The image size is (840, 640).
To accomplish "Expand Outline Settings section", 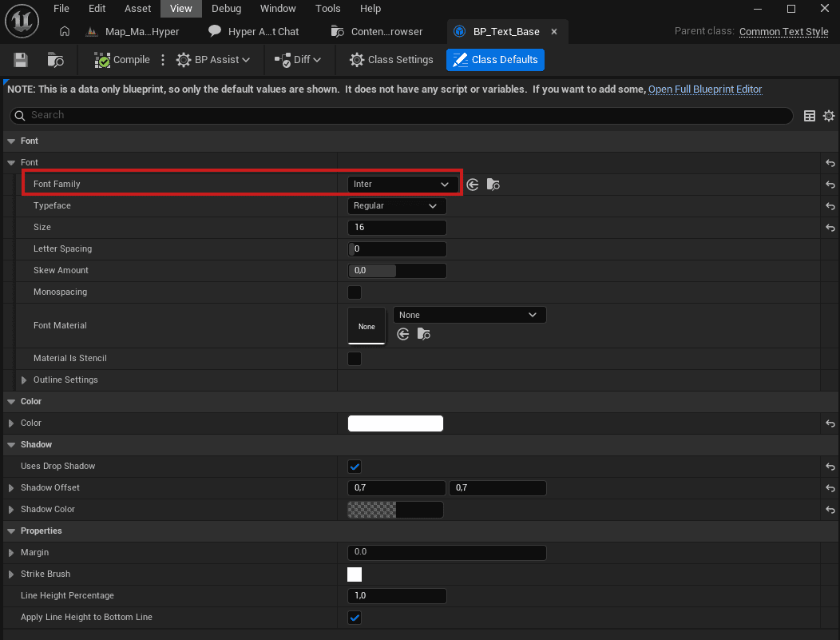I will coord(24,380).
